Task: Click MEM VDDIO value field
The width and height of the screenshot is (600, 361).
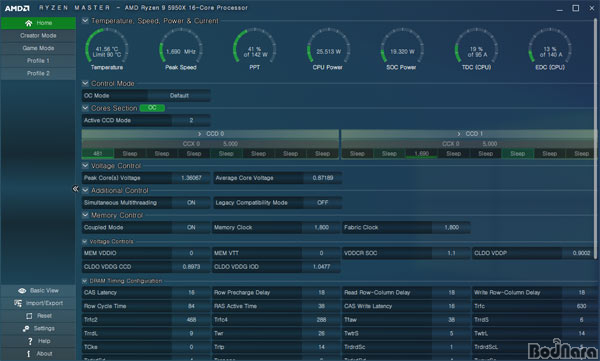Action: pyautogui.click(x=191, y=253)
